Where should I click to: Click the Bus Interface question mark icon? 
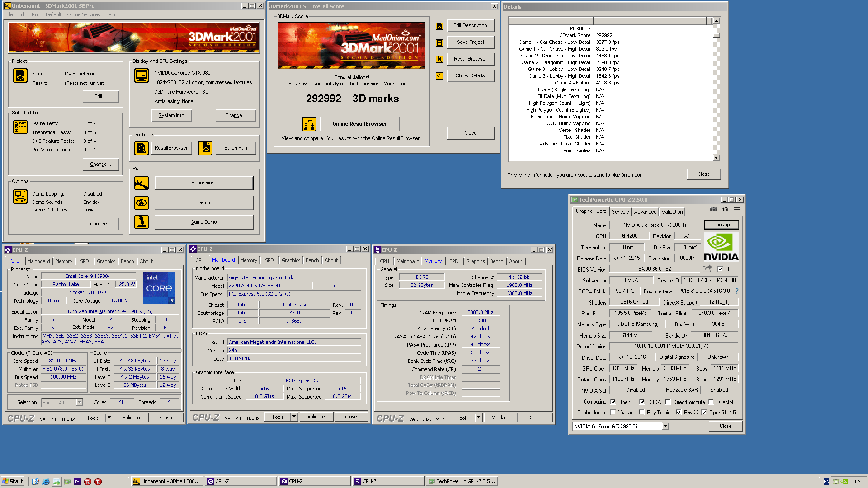(737, 291)
